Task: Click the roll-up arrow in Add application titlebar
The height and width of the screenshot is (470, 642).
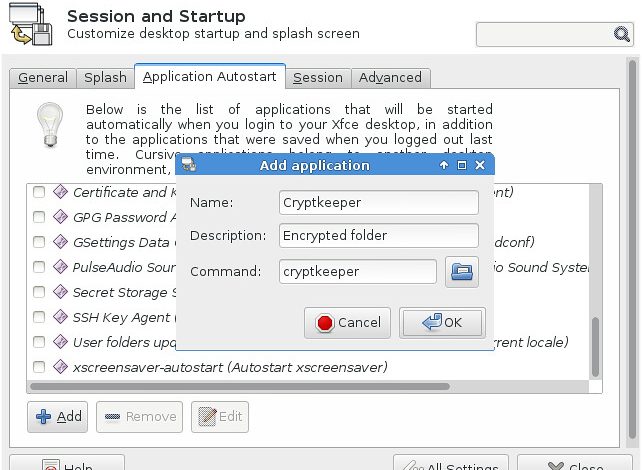Action: coord(444,165)
